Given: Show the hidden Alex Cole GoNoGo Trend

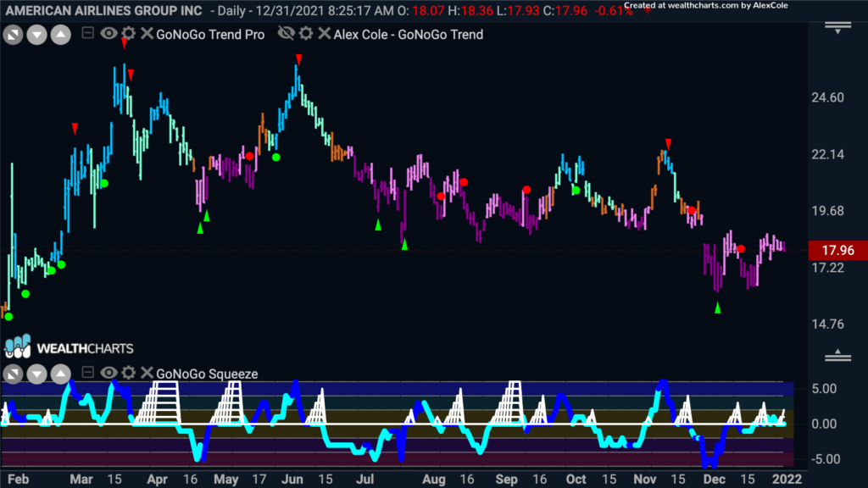Looking at the screenshot, I should (287, 33).
